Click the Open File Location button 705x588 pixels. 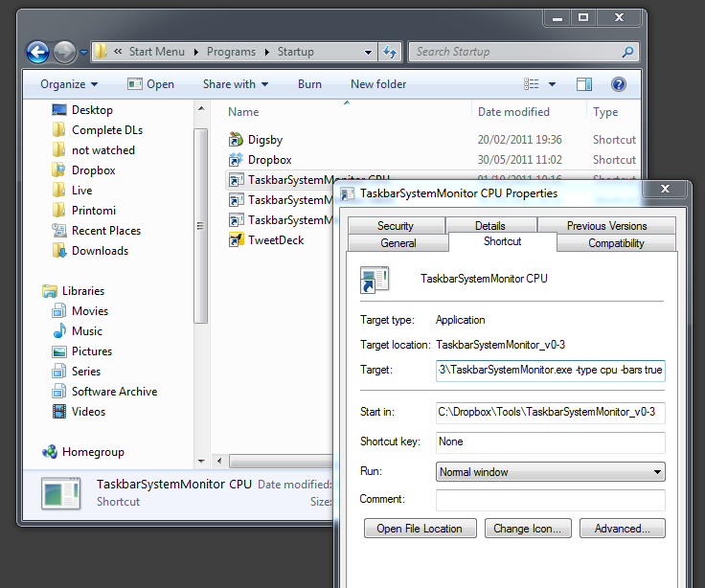[419, 529]
